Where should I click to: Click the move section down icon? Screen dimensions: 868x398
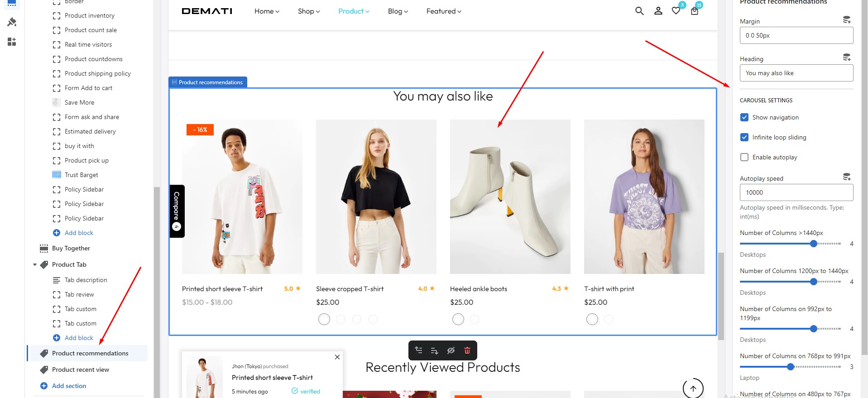click(435, 350)
